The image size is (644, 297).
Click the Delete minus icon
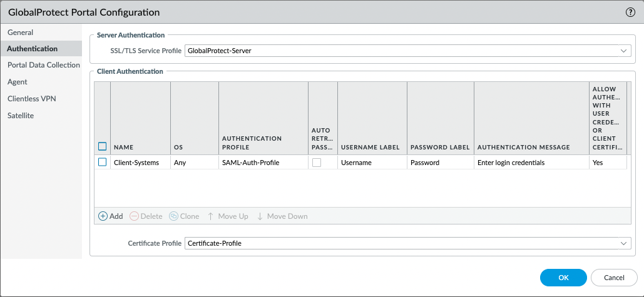pyautogui.click(x=134, y=216)
